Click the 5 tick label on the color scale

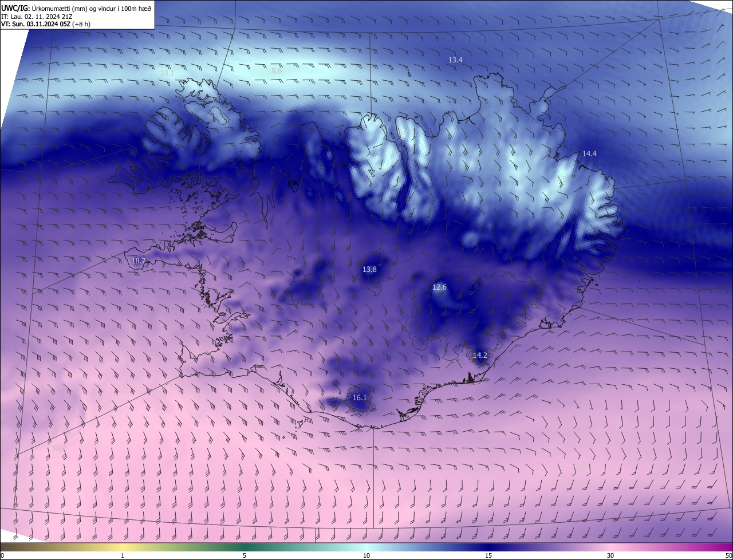point(245,555)
